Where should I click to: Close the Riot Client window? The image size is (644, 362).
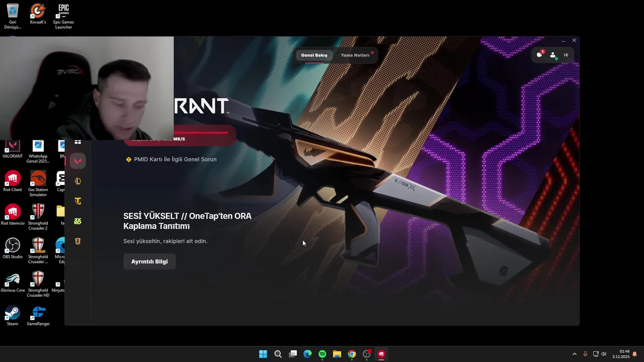tap(574, 41)
